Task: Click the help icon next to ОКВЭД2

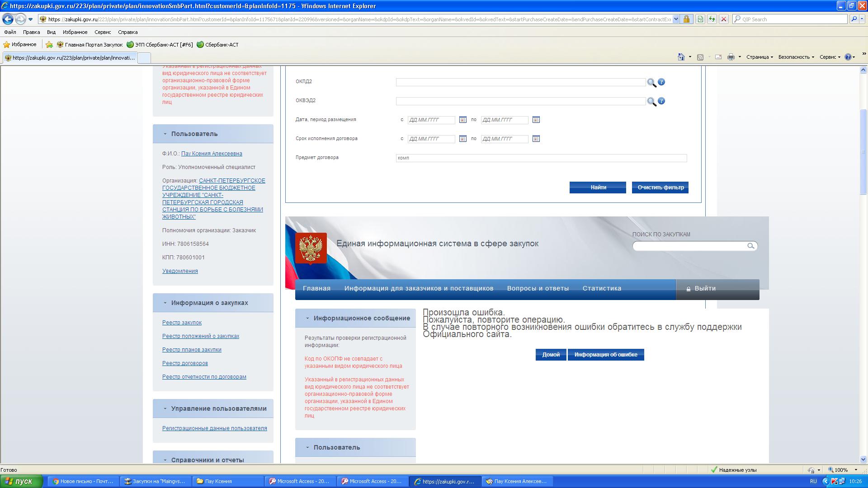Action: tap(661, 101)
